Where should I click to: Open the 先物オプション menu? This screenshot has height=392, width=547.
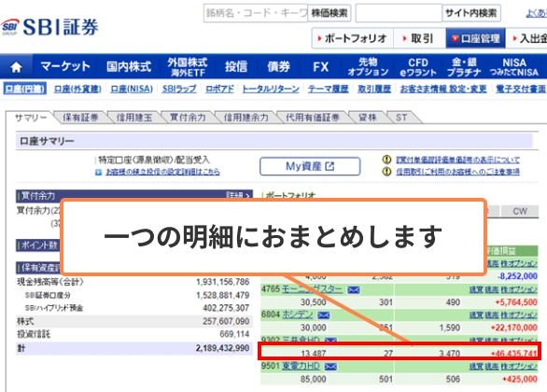tap(368, 67)
